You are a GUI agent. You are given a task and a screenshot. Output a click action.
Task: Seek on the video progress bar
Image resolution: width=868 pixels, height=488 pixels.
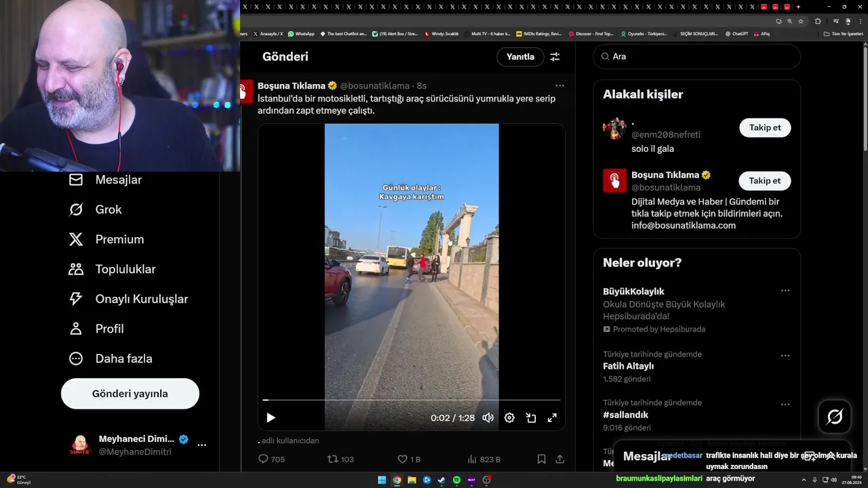pos(412,401)
